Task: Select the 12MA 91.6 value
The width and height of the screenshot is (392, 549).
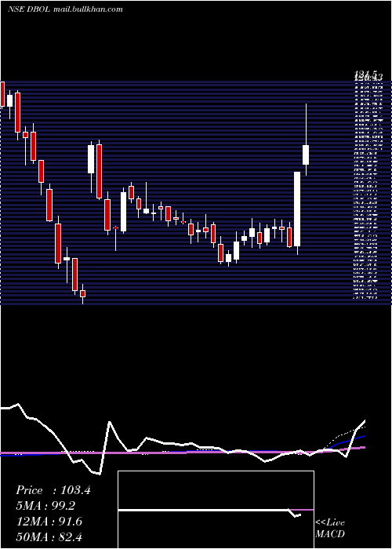Action: click(49, 522)
